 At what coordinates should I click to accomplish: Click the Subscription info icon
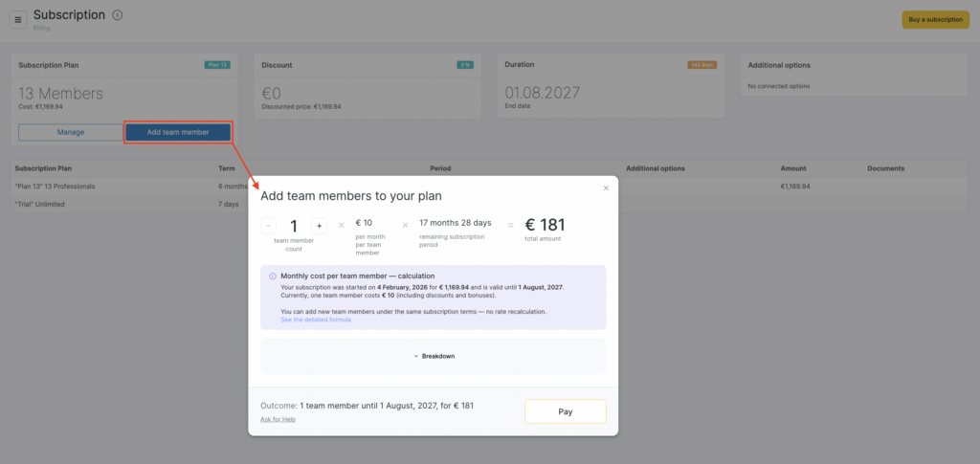[118, 15]
